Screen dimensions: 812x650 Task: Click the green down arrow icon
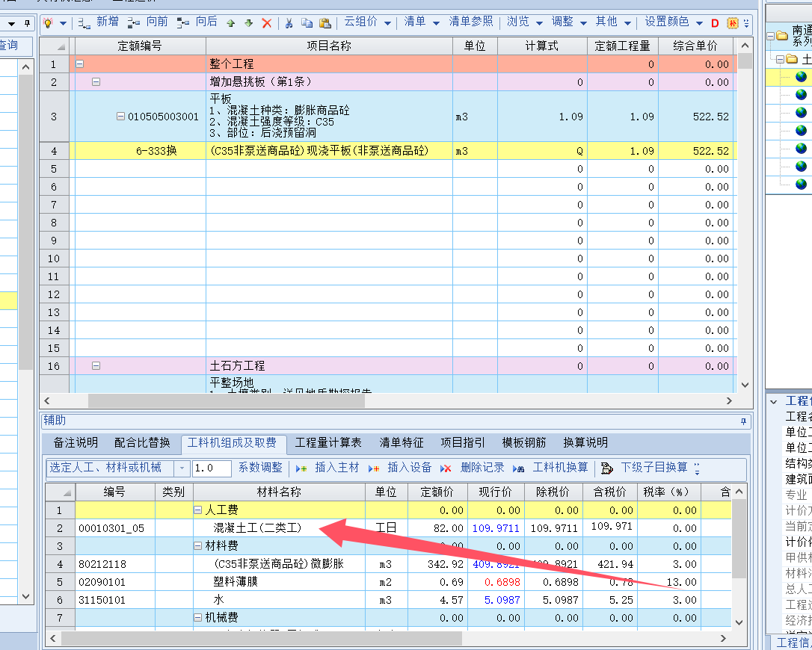click(248, 22)
